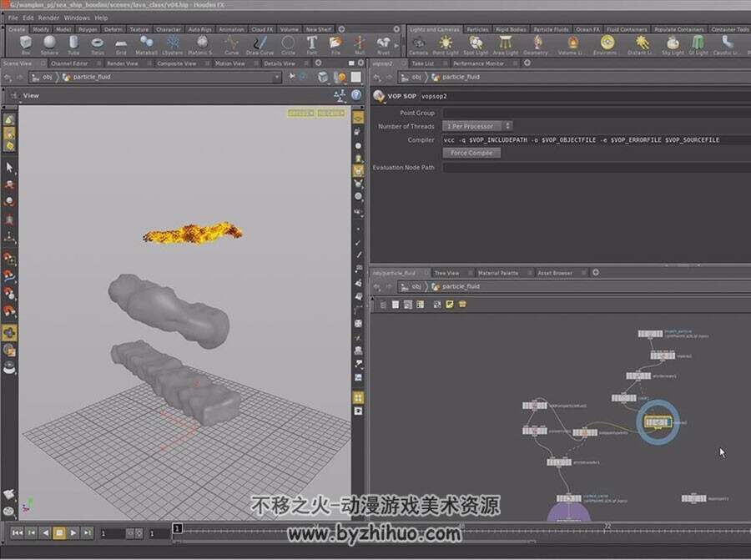Click the current frame number field
Image resolution: width=751 pixels, height=560 pixels.
[x=113, y=533]
